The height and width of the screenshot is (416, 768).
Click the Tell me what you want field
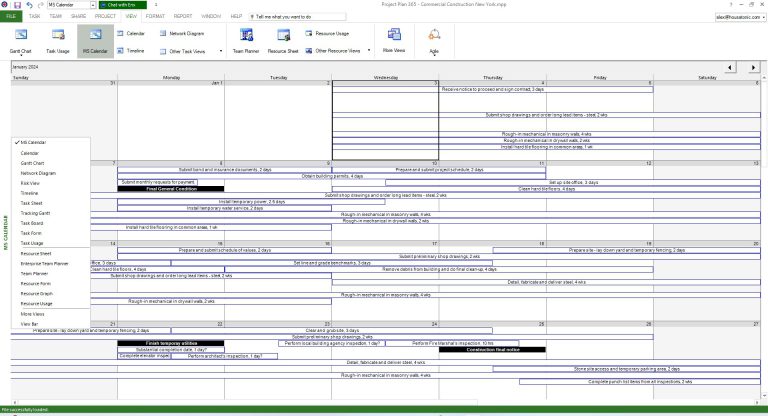[x=290, y=17]
